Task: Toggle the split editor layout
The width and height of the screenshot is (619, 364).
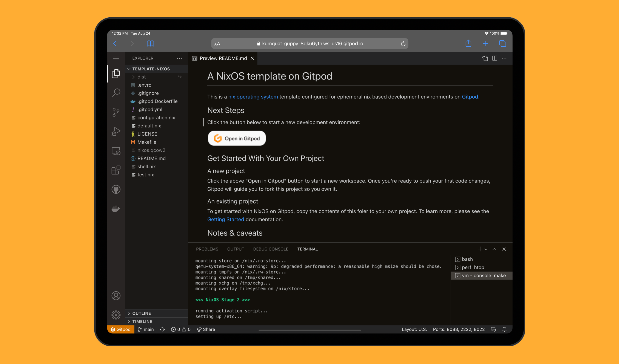Action: point(494,58)
